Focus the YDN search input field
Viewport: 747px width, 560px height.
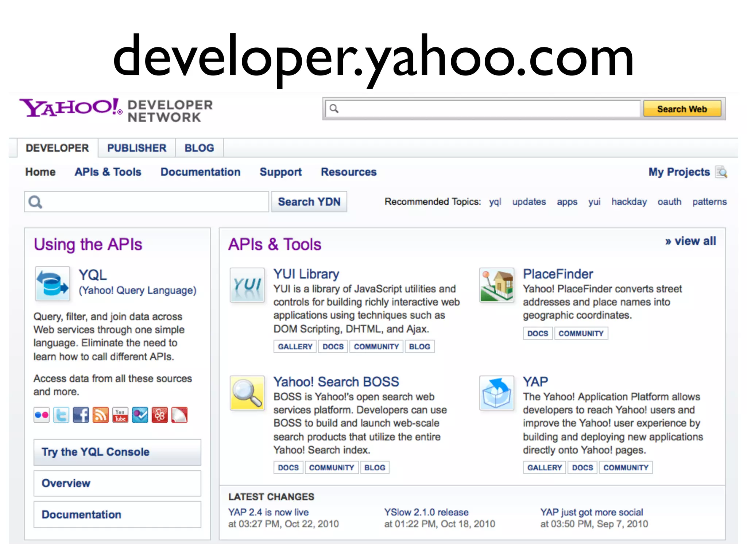click(x=147, y=202)
